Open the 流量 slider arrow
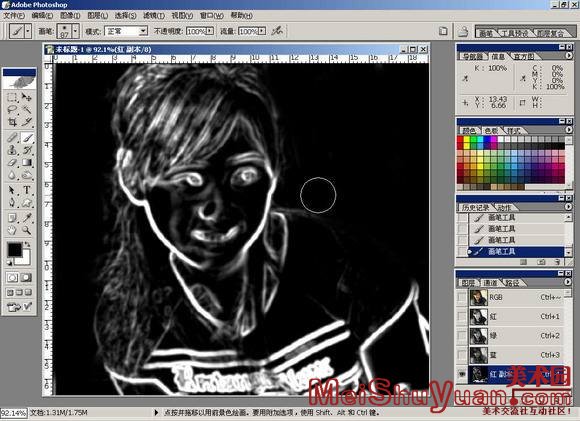Screen dimensions: 580x421 pos(262,31)
